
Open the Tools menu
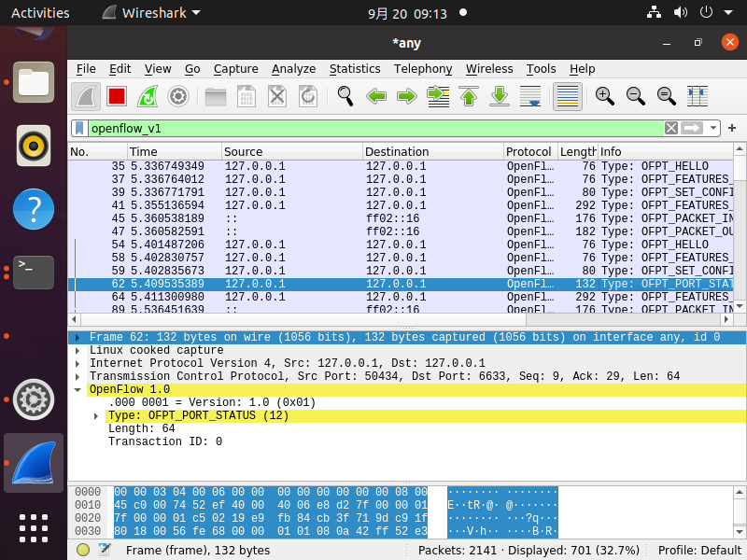tap(542, 69)
